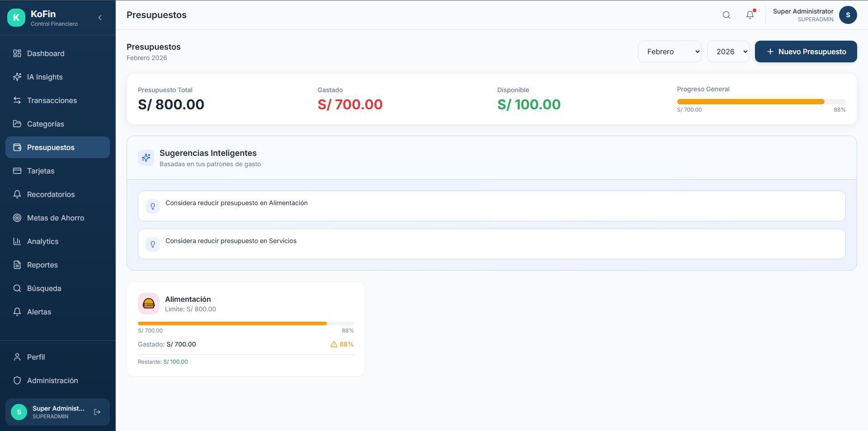The width and height of the screenshot is (868, 431).
Task: Open the 2026 year dropdown
Action: (x=728, y=52)
